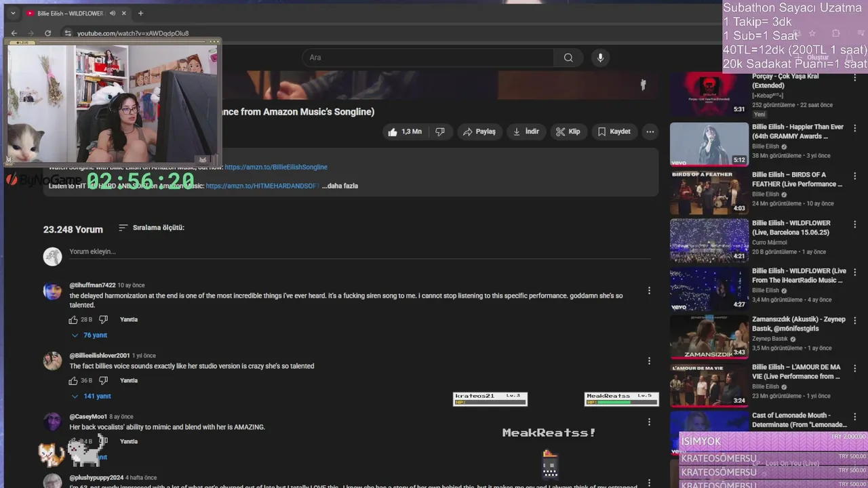Create a Klip from the video
The width and height of the screenshot is (868, 488).
point(568,131)
